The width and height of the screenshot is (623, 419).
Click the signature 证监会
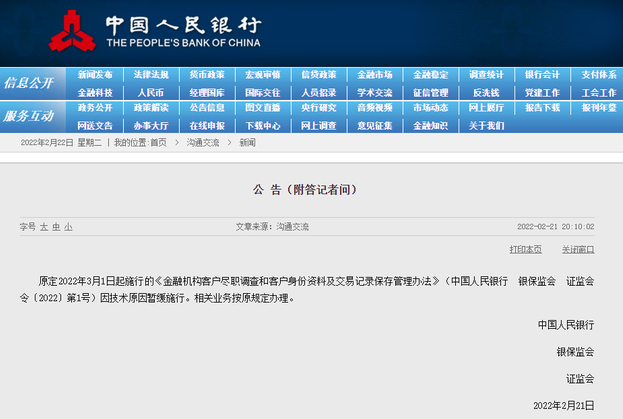(x=580, y=379)
